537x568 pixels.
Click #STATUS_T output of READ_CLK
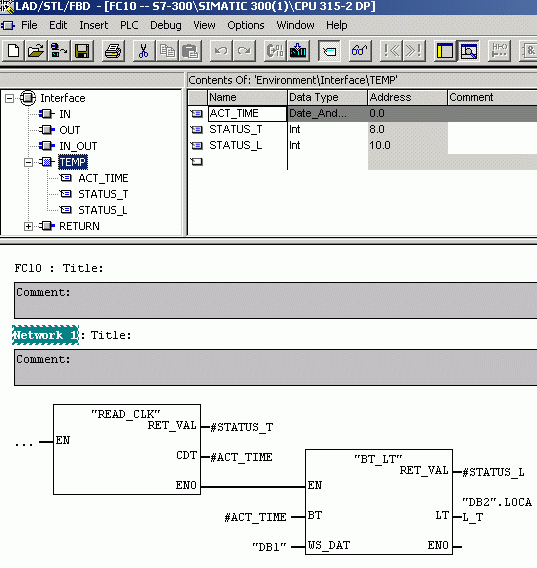click(x=242, y=427)
